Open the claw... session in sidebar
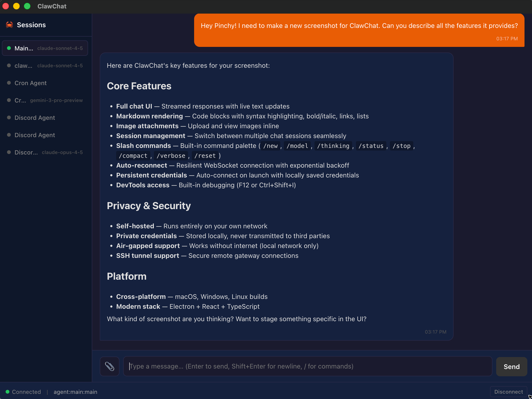Image resolution: width=532 pixels, height=399 pixels. click(x=45, y=65)
